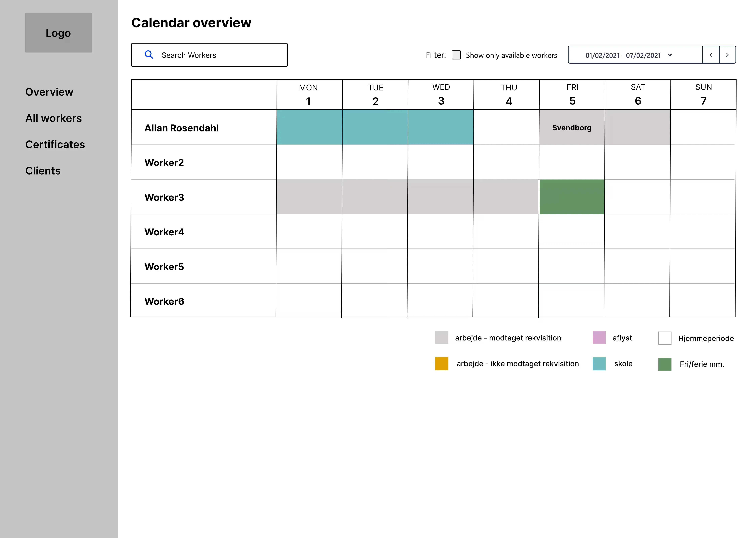Viewport: 756px width, 538px height.
Task: Click the Logo image
Action: click(x=58, y=33)
